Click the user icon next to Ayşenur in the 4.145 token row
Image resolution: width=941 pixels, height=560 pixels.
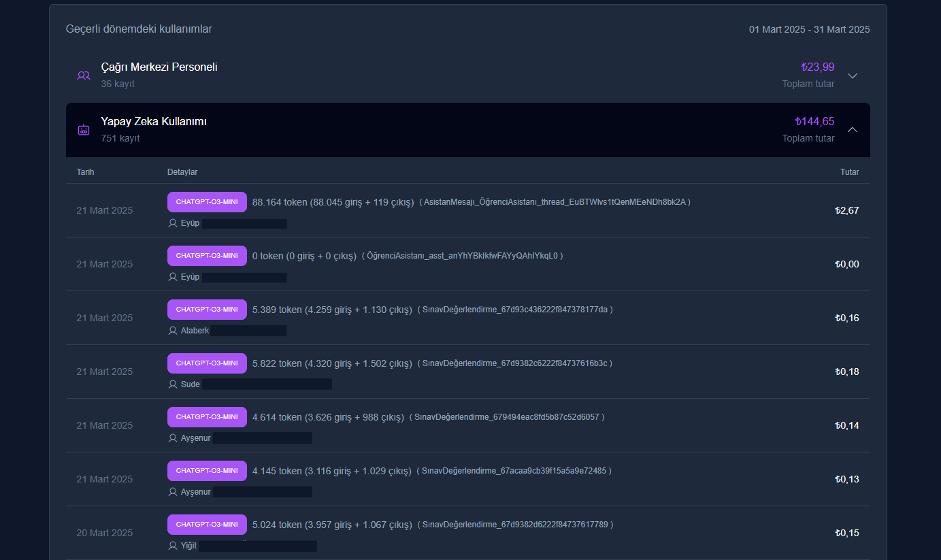tap(173, 492)
